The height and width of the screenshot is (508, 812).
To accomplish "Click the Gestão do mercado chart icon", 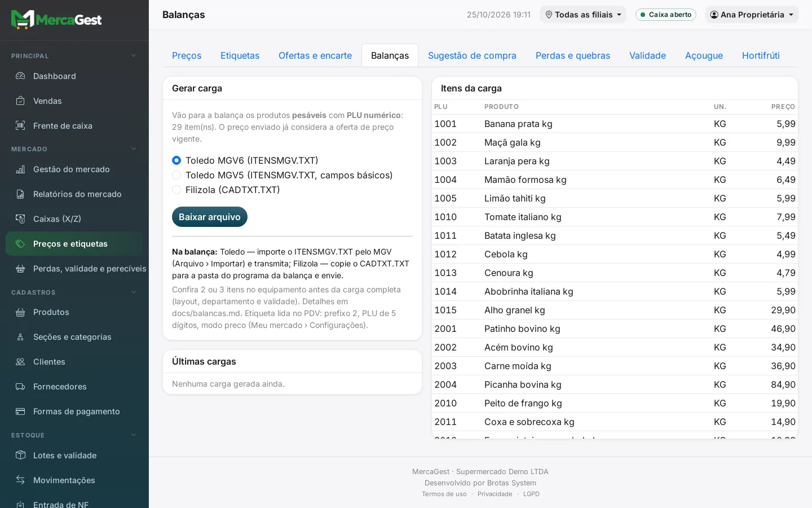I will pyautogui.click(x=20, y=169).
